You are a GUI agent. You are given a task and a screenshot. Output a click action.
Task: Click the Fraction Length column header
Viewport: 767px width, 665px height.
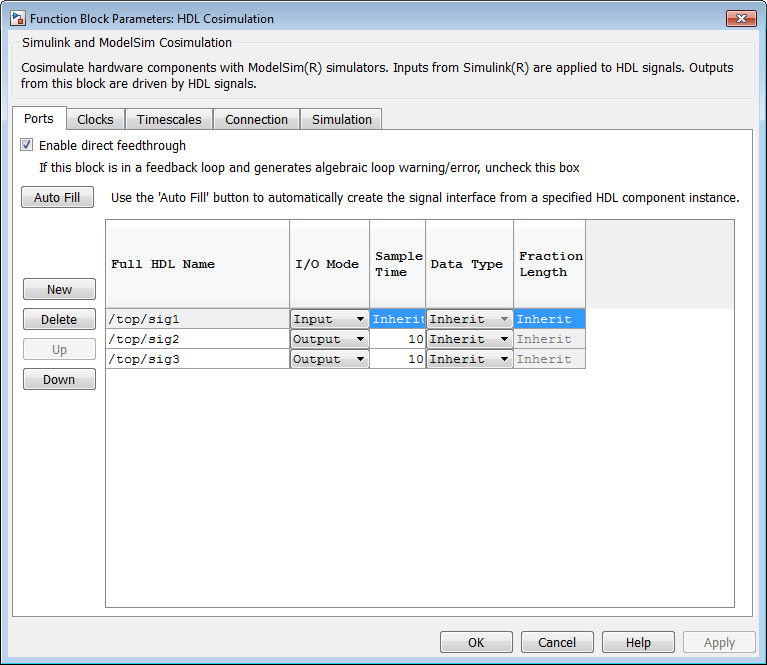pos(549,264)
